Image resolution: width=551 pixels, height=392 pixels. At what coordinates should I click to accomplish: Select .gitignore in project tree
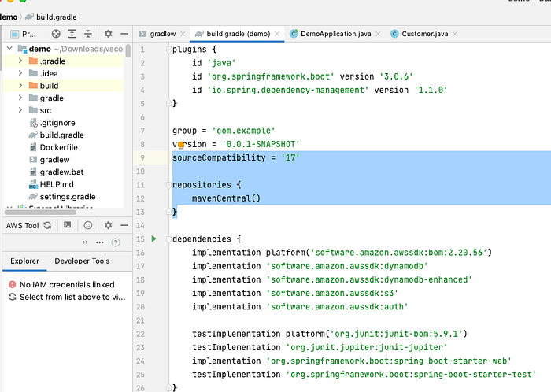(x=53, y=123)
